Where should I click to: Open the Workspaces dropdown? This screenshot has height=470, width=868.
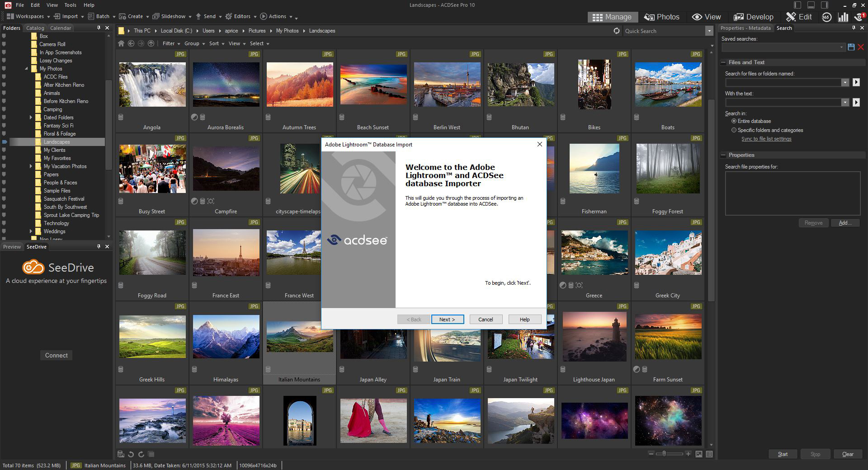tap(28, 16)
